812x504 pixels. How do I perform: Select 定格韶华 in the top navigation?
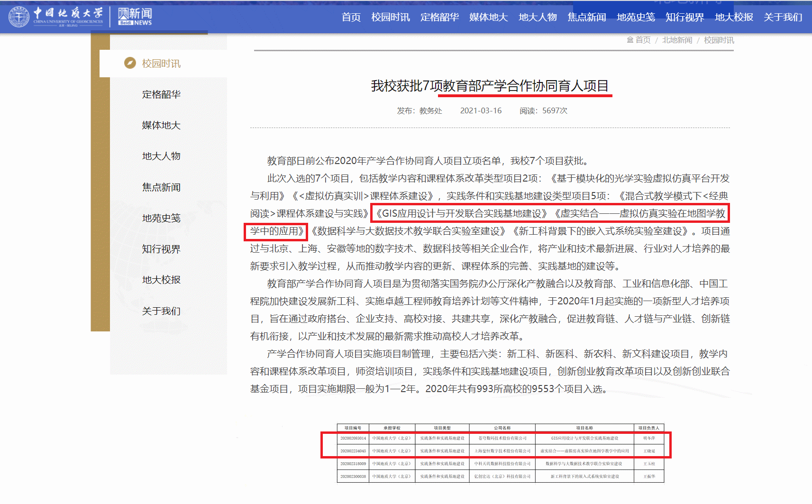click(x=439, y=17)
